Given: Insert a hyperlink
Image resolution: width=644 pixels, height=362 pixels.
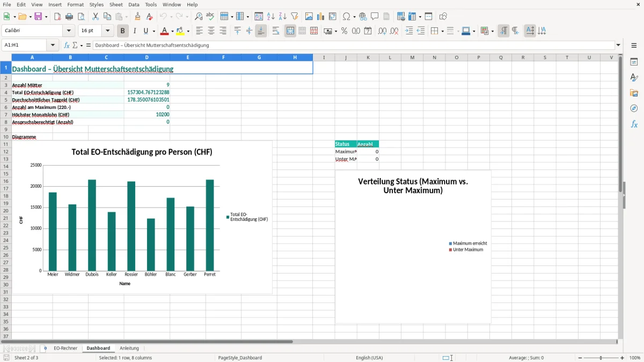Looking at the screenshot, I should [363, 17].
